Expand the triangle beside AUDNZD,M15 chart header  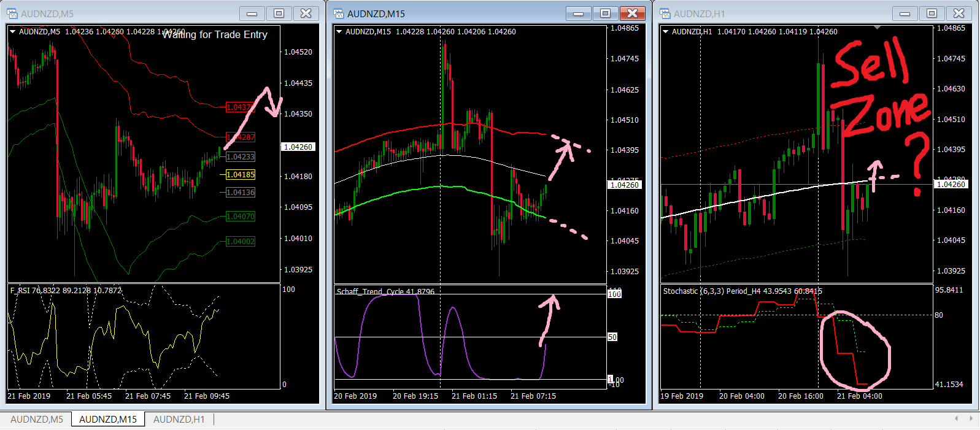[x=339, y=31]
